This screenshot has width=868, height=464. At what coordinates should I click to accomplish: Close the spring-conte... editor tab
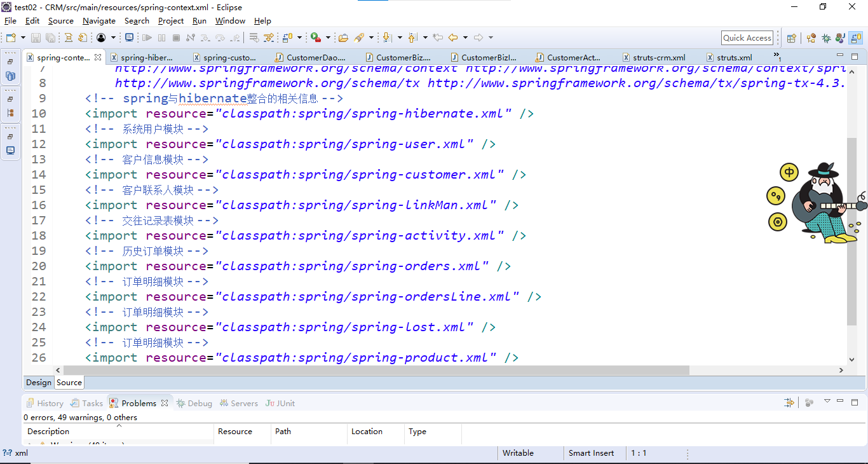pyautogui.click(x=98, y=57)
